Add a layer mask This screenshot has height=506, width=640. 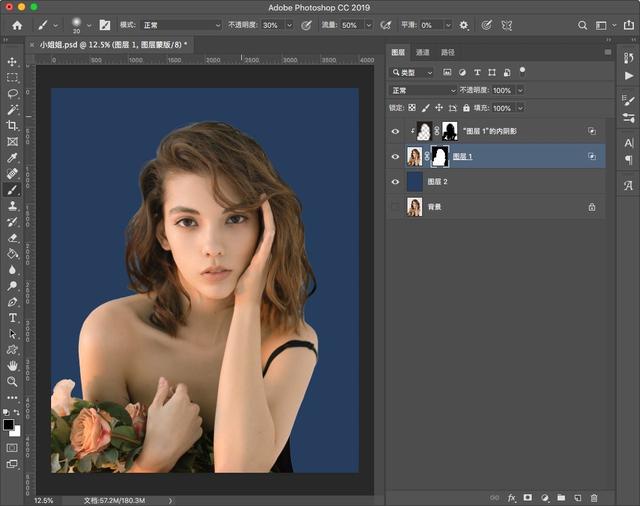coord(528,497)
